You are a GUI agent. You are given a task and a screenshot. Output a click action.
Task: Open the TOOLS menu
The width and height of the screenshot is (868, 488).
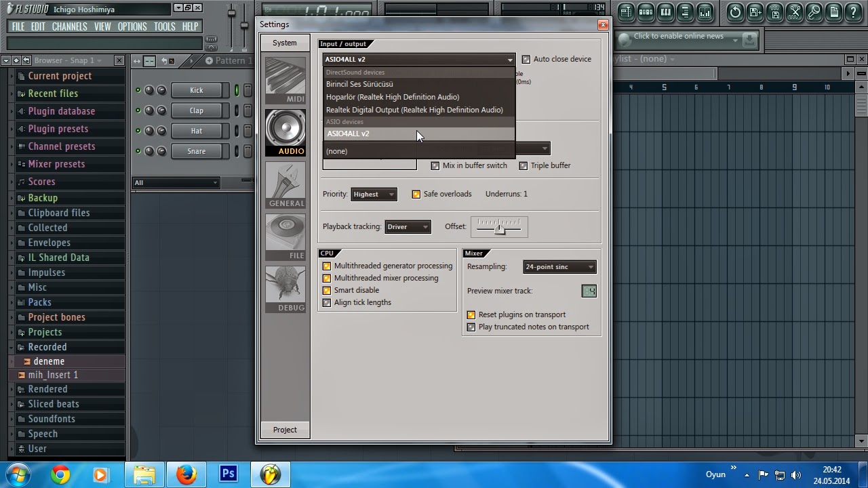pos(164,26)
